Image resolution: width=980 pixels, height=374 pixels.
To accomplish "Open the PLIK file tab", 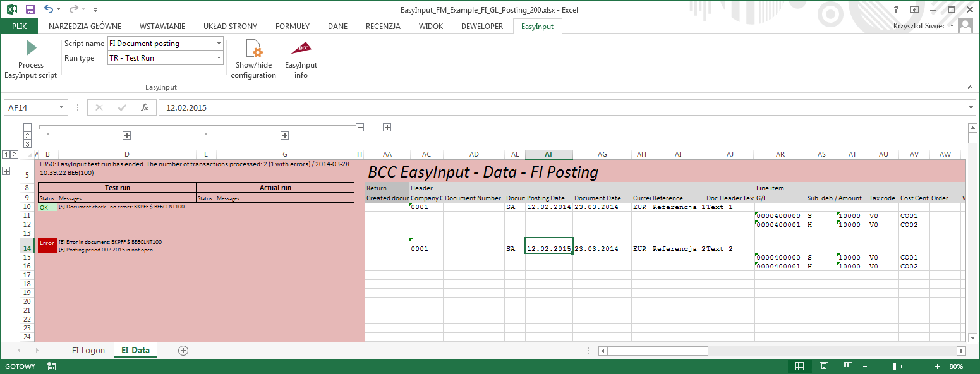I will click(19, 26).
